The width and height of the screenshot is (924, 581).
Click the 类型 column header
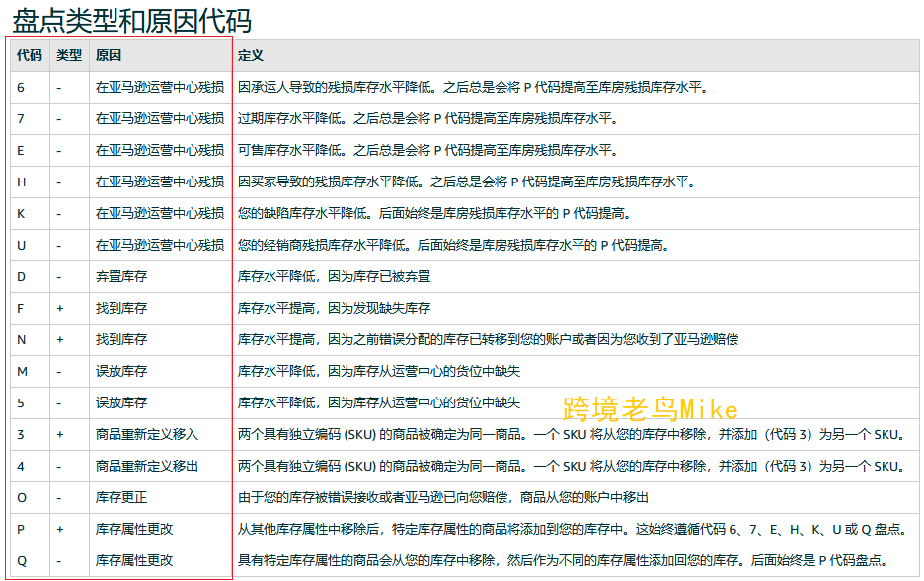coord(66,55)
